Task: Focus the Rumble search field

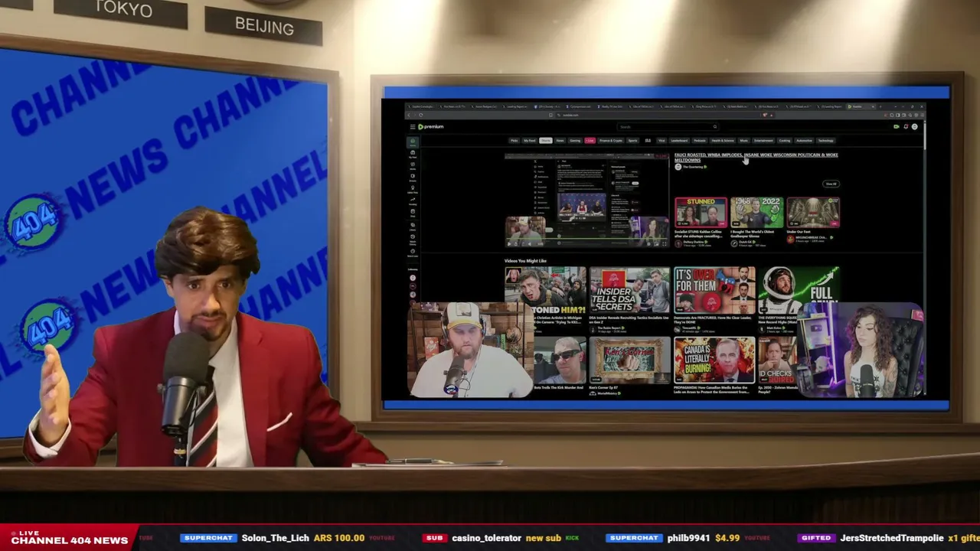Action: coord(668,127)
